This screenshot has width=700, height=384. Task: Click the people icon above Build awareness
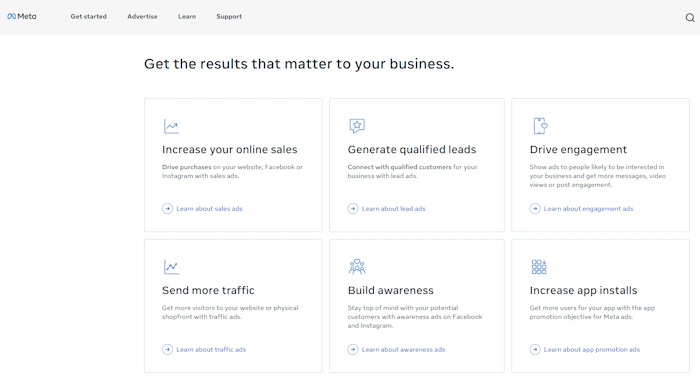click(357, 267)
